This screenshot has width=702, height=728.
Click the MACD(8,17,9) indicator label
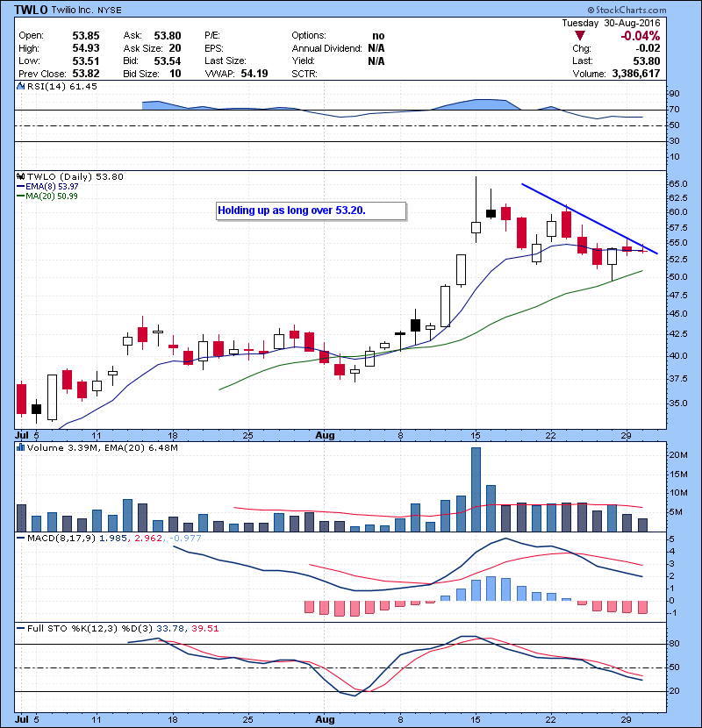pos(61,539)
